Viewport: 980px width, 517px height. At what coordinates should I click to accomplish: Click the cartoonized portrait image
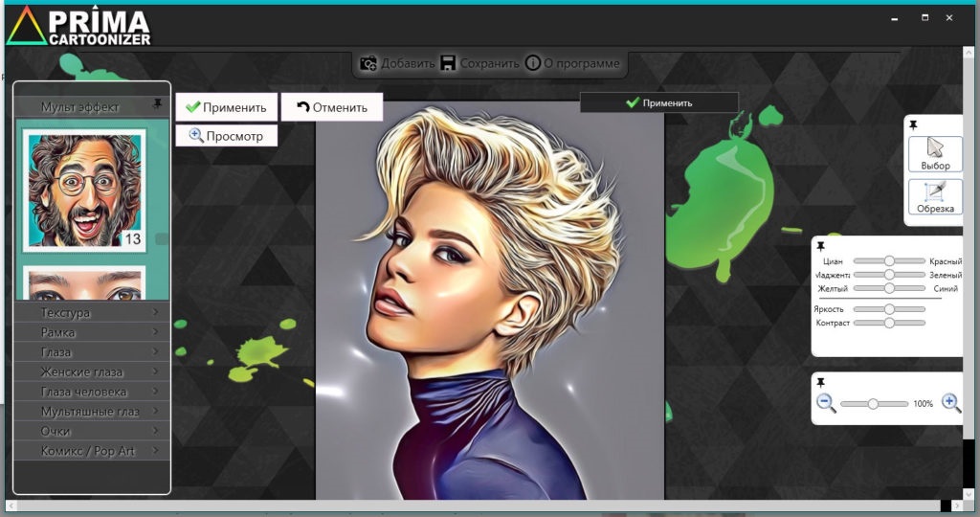(x=489, y=300)
